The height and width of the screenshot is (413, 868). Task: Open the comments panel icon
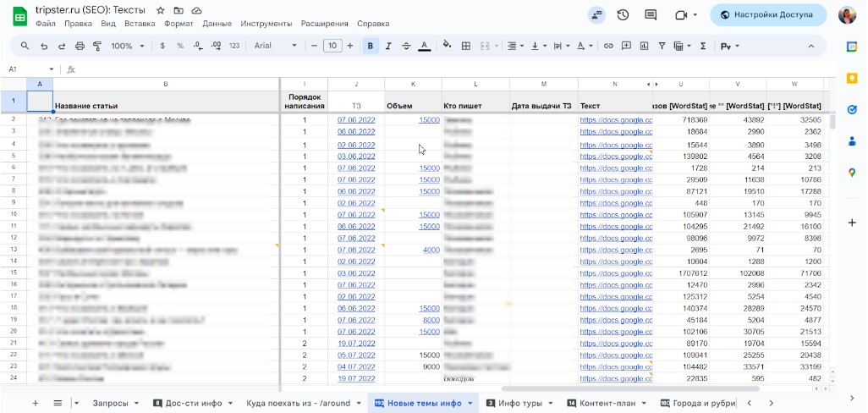coord(651,15)
